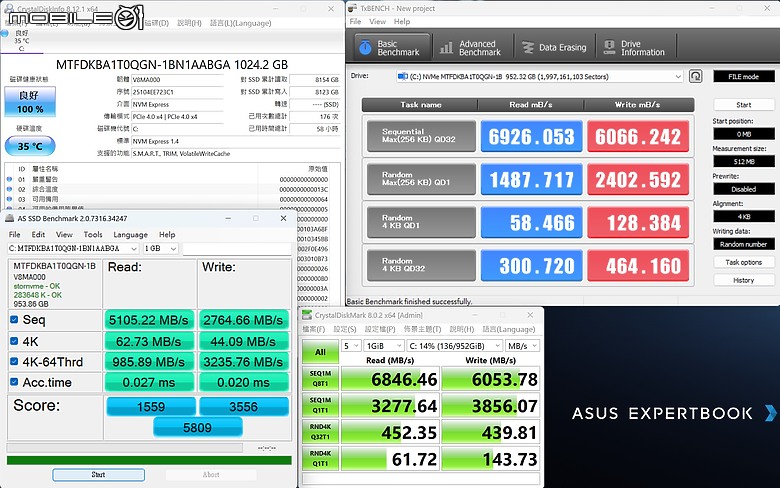Toggle Seq checkbox in AS SSD
780x488 pixels.
click(x=14, y=319)
